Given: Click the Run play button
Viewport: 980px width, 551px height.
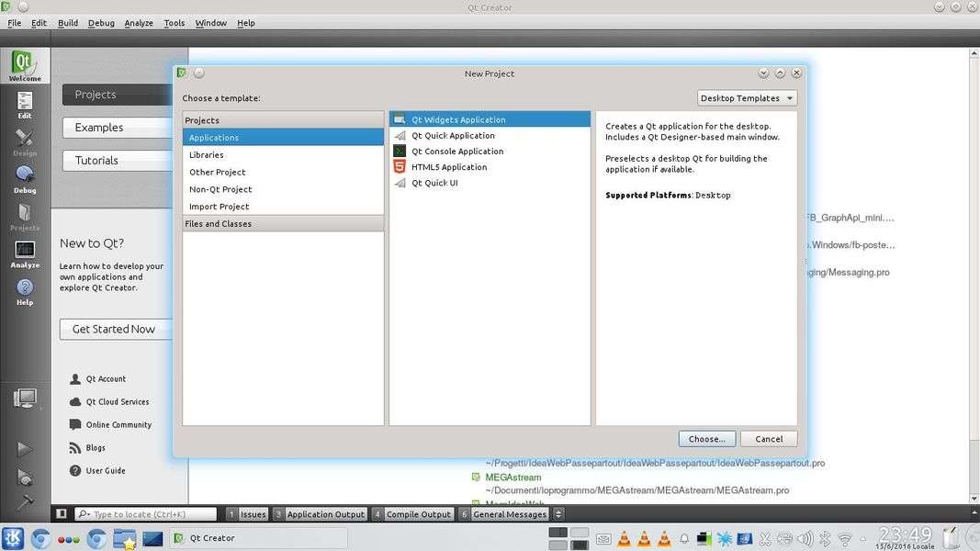Looking at the screenshot, I should (x=25, y=448).
